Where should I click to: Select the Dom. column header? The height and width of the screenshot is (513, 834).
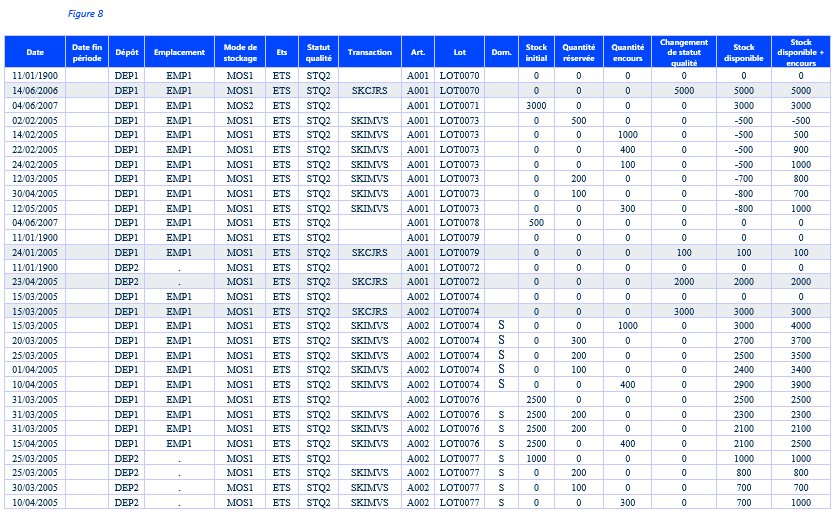(501, 52)
